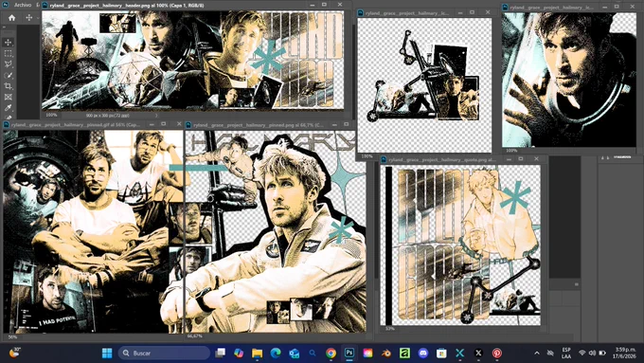Select the Eyedropper tool

pos(8,108)
